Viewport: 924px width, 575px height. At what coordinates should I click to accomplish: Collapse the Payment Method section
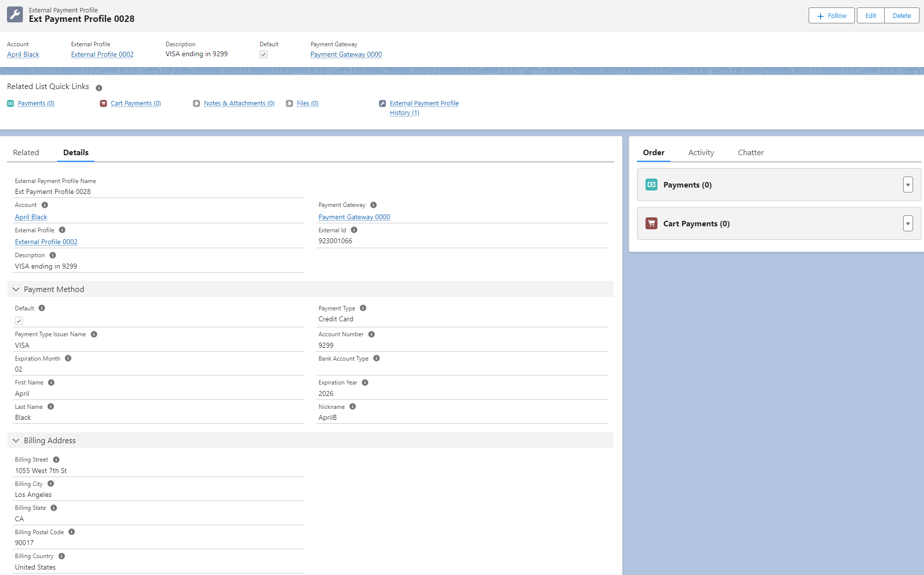pos(16,289)
